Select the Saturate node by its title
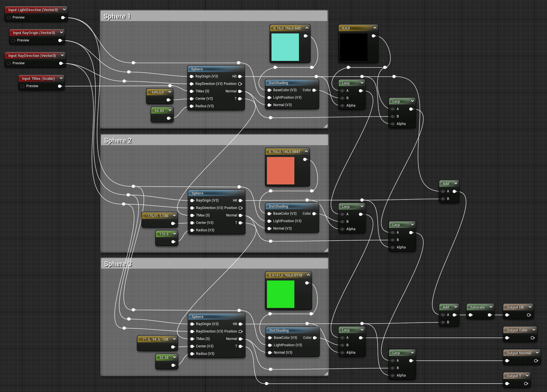This screenshot has width=547, height=392. point(477,307)
